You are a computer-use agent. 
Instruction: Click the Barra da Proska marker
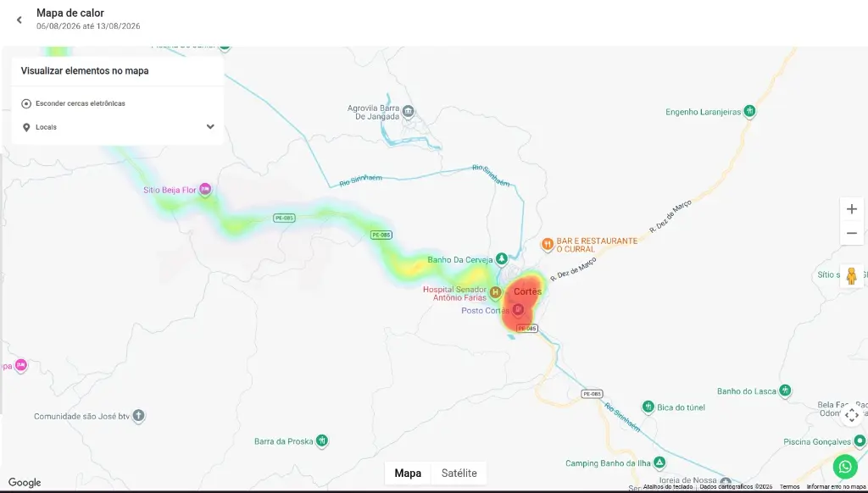(x=321, y=441)
